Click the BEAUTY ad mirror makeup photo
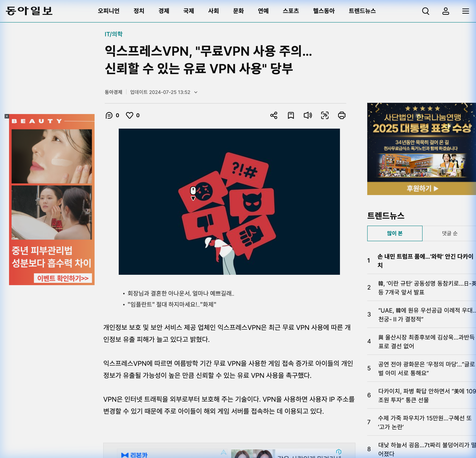 52,212
